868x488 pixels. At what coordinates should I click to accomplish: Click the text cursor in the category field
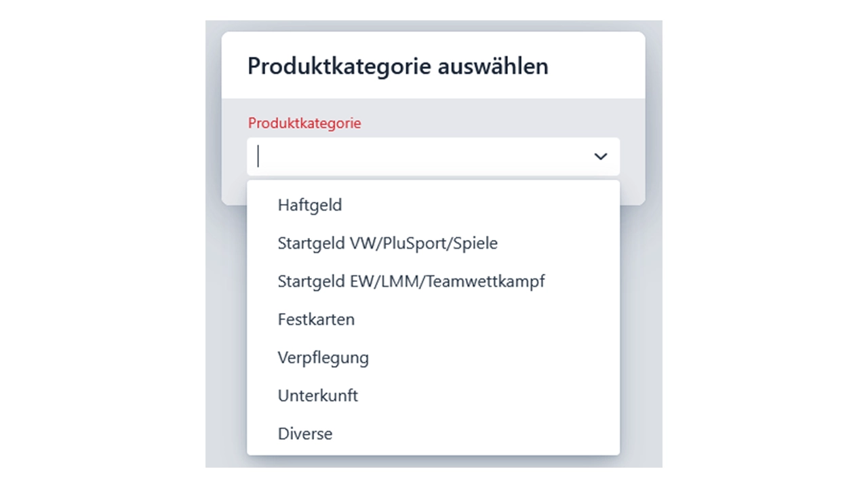coord(258,157)
